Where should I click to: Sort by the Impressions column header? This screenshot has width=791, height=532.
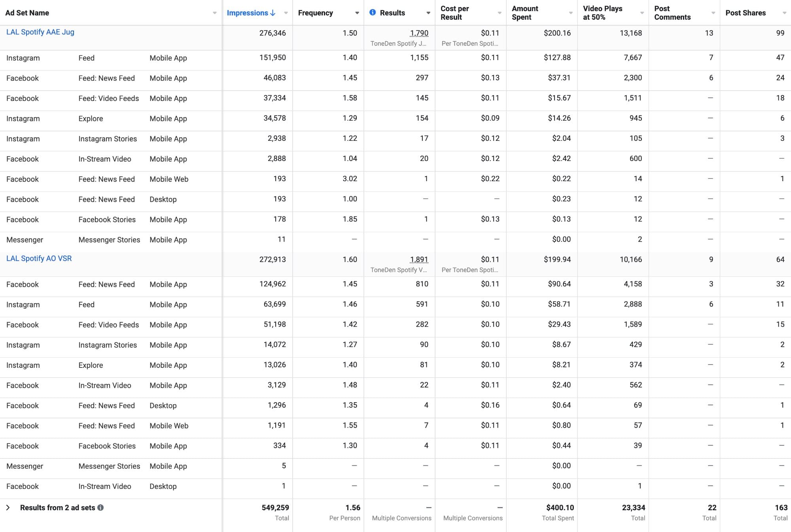click(x=247, y=13)
